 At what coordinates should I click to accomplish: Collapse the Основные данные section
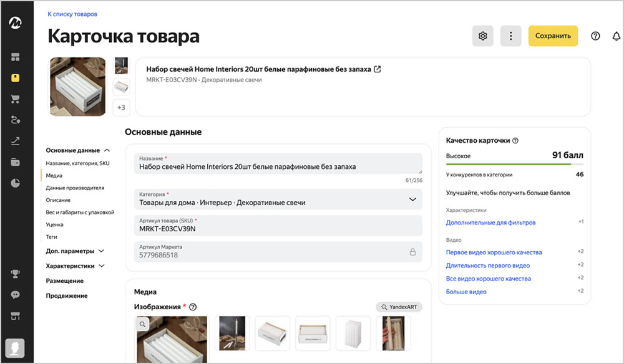107,150
